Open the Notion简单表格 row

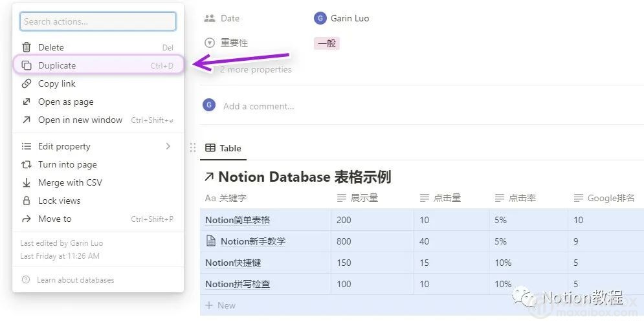tap(238, 220)
